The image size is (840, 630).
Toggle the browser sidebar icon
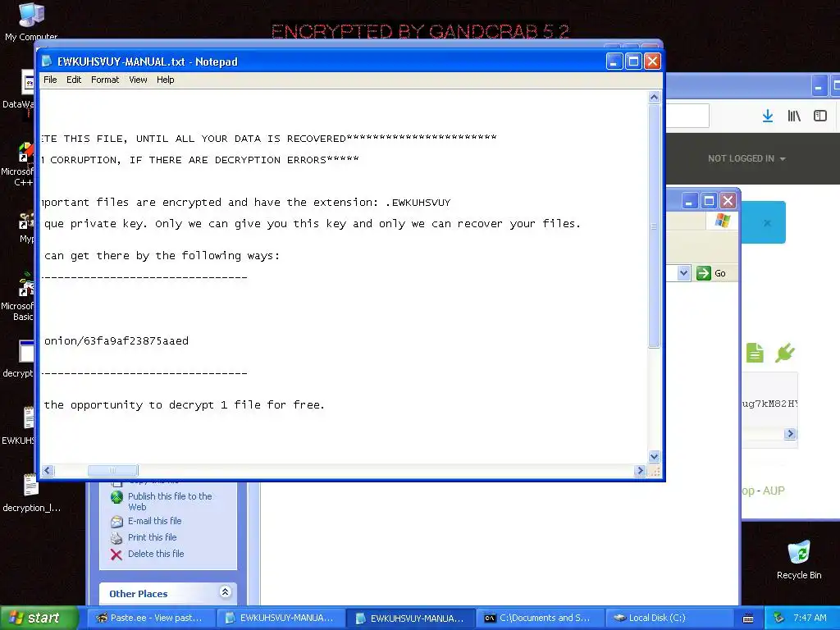coord(820,116)
